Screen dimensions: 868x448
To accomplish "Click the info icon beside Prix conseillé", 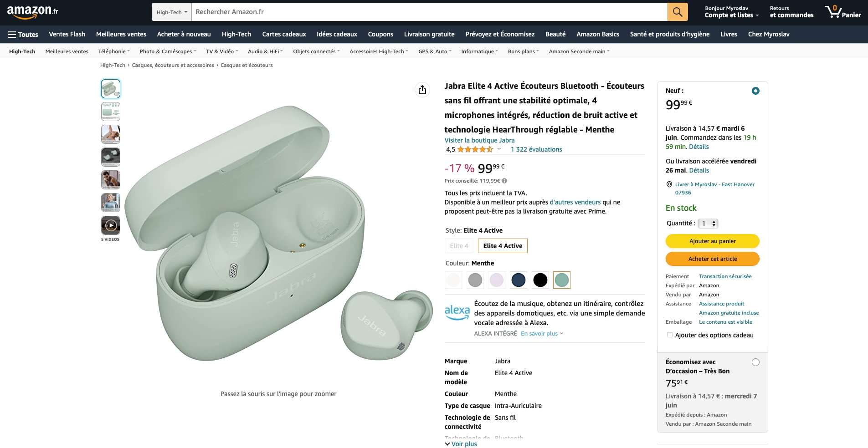I will point(504,181).
